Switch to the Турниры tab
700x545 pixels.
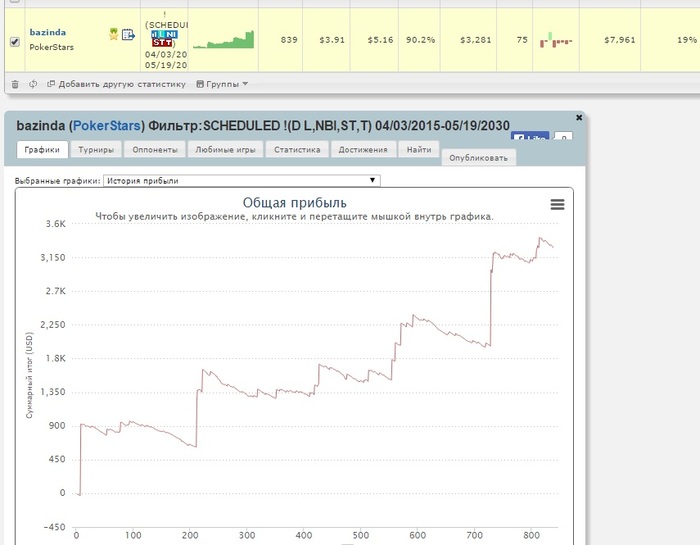pyautogui.click(x=96, y=150)
